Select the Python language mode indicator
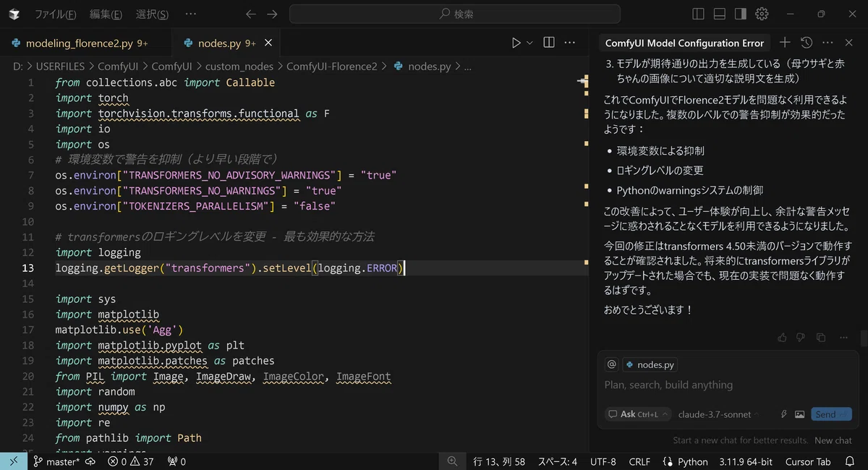 coord(686,461)
